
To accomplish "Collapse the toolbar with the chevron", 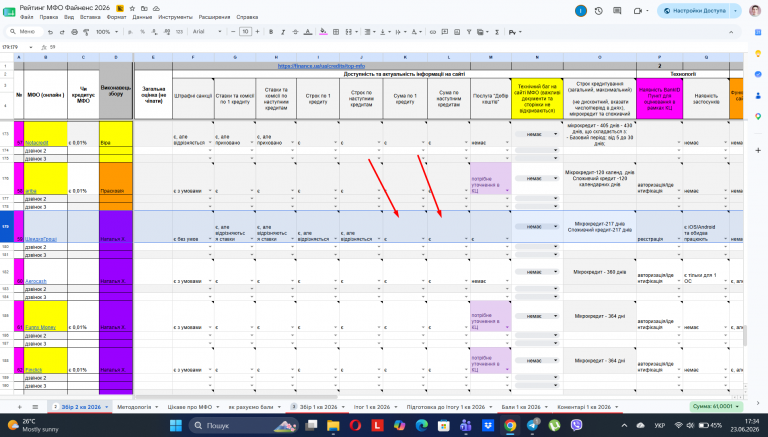I will (x=731, y=32).
